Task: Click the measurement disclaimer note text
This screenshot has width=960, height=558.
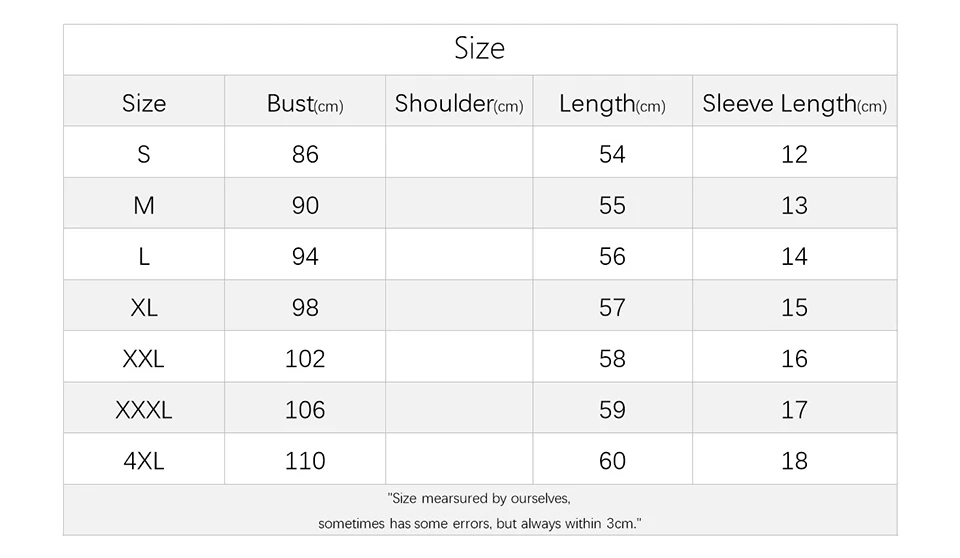Action: coord(479,511)
